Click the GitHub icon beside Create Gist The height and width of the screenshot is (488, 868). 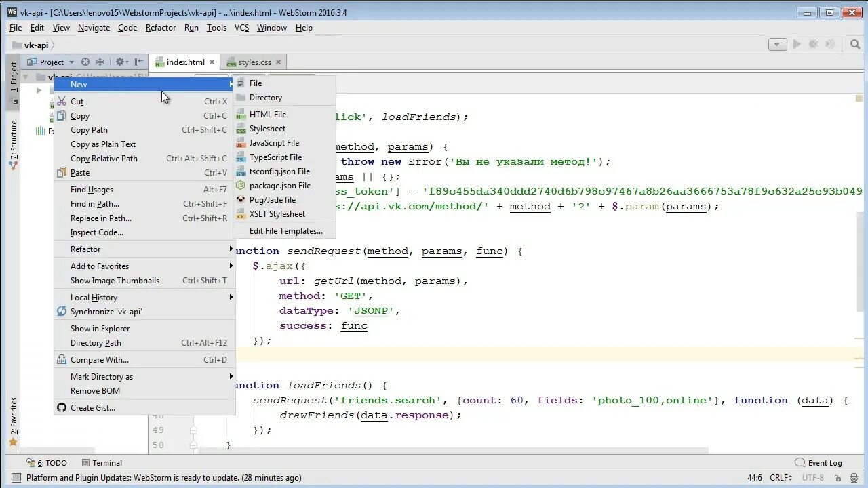point(62,407)
